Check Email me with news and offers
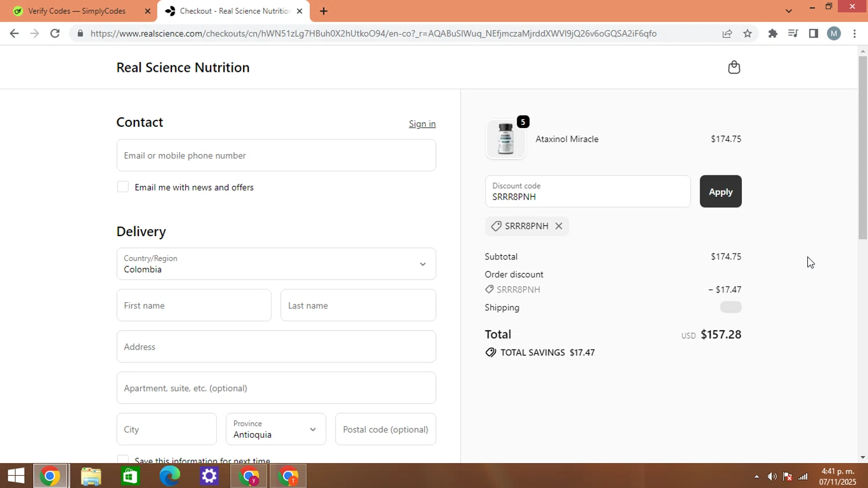The height and width of the screenshot is (488, 868). 123,187
